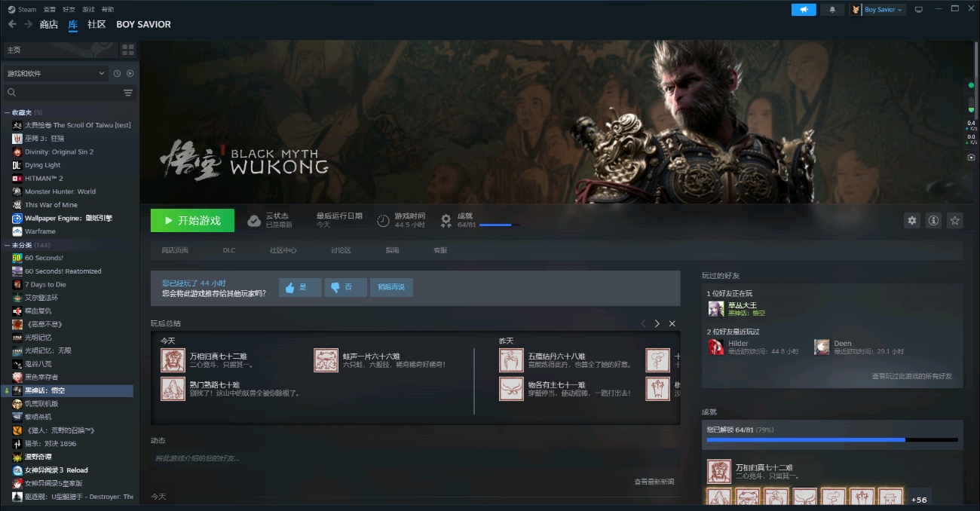Open the 熟门熟路七十难 achievement icon
The image size is (980, 511).
pyautogui.click(x=173, y=389)
